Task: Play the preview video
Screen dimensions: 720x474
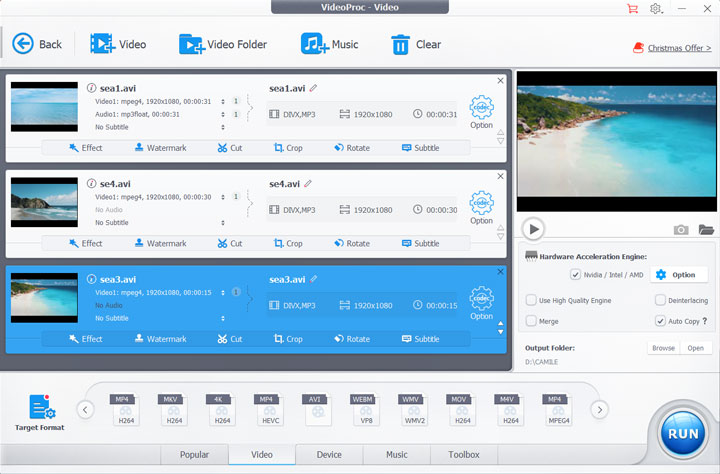Action: point(534,229)
